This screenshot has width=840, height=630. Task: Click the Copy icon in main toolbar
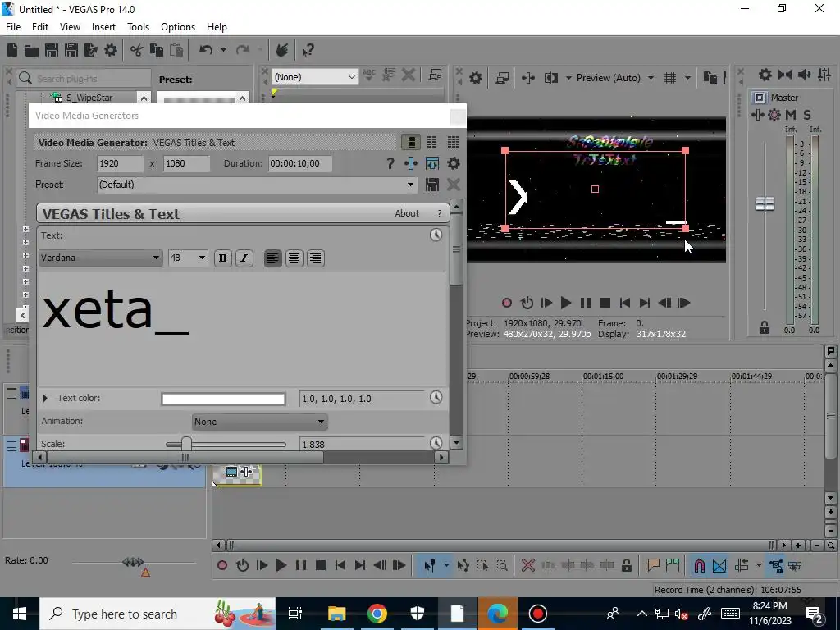click(x=157, y=50)
